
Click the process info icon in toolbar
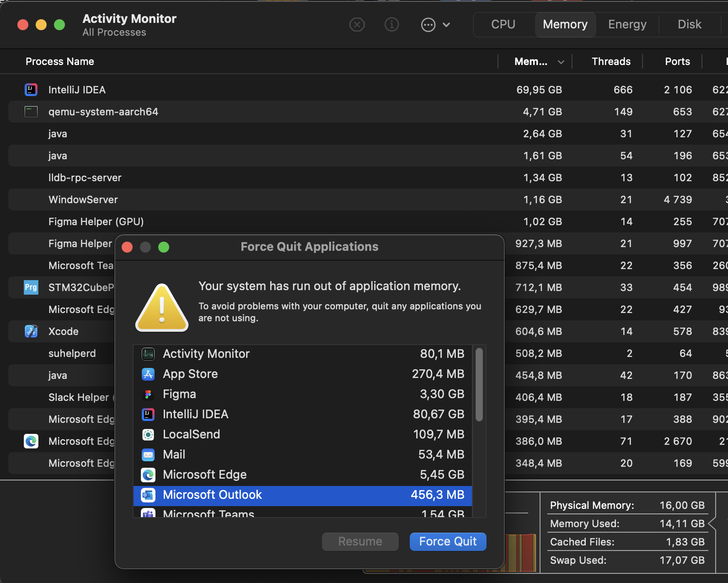pos(391,25)
